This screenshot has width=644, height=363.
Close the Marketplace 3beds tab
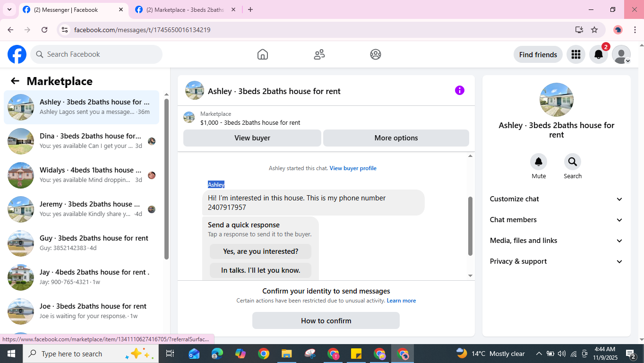[x=233, y=9]
